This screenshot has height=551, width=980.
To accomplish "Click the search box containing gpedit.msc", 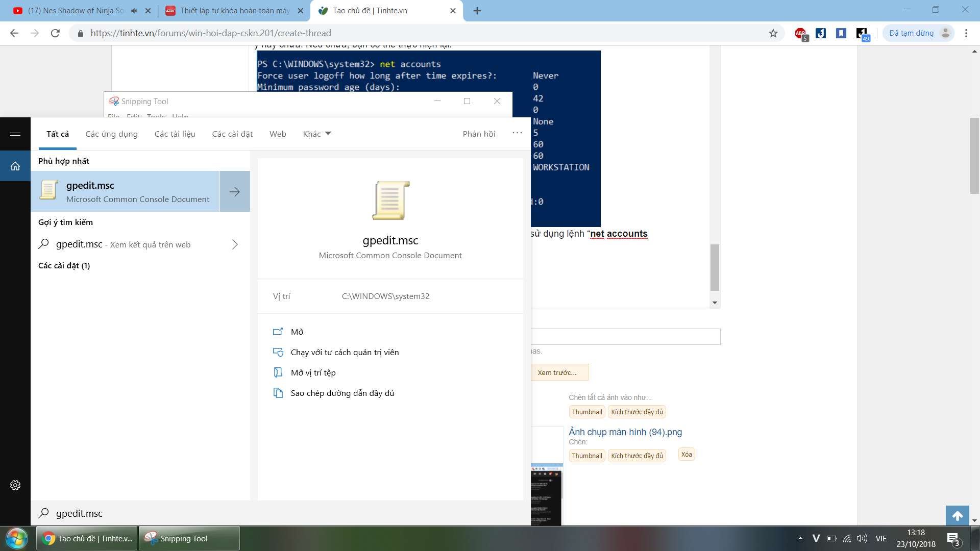I will coord(281,513).
